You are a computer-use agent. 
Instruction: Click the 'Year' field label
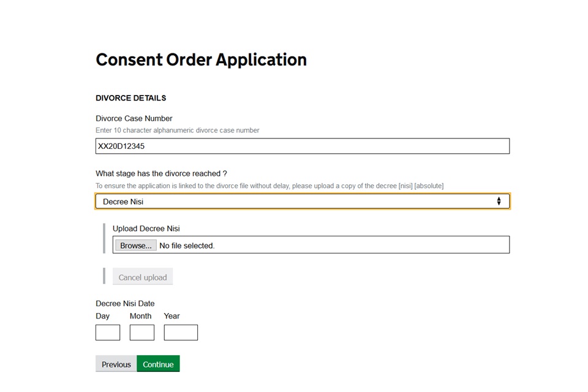pos(171,316)
